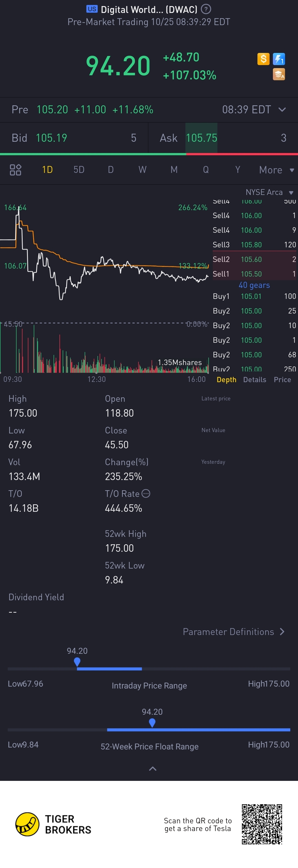Viewport: 298px width, 868px height.
Task: Tap the help question mark icon beside DWAC
Action: [206, 9]
